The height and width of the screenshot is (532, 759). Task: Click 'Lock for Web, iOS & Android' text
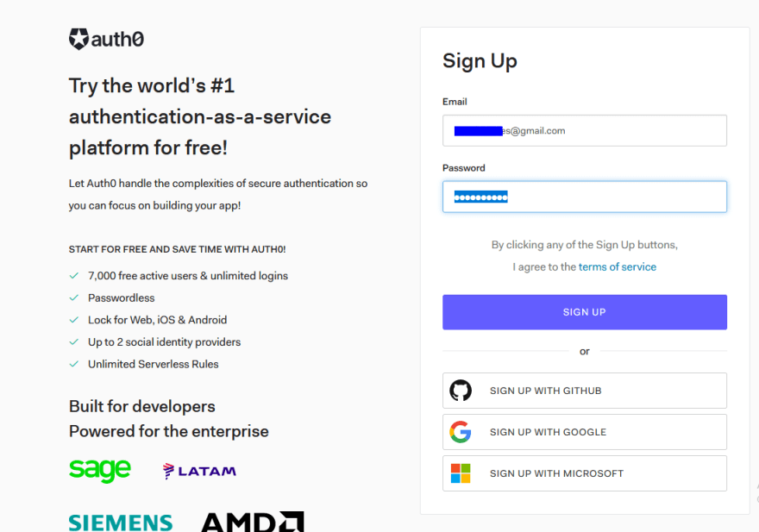[157, 320]
